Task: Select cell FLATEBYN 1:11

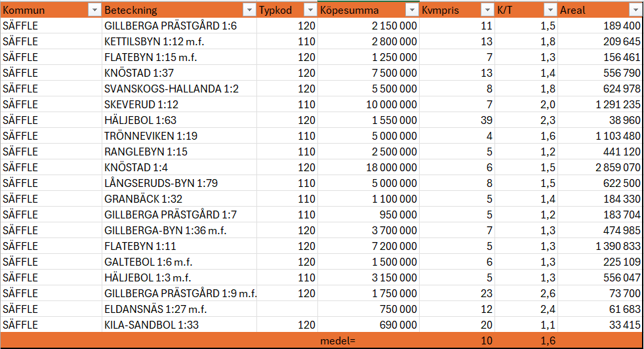Action: pyautogui.click(x=179, y=246)
